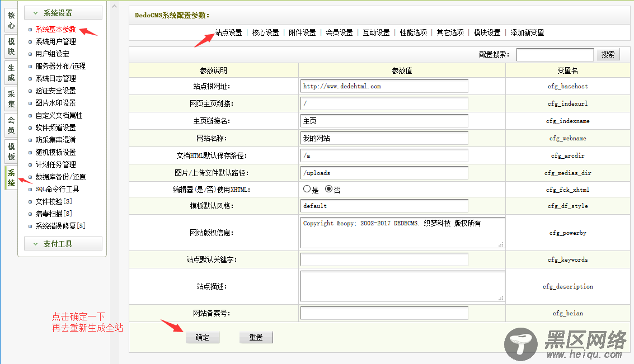The height and width of the screenshot is (364, 634).
Task: Click the cfg_beian variable name
Action: tap(567, 313)
